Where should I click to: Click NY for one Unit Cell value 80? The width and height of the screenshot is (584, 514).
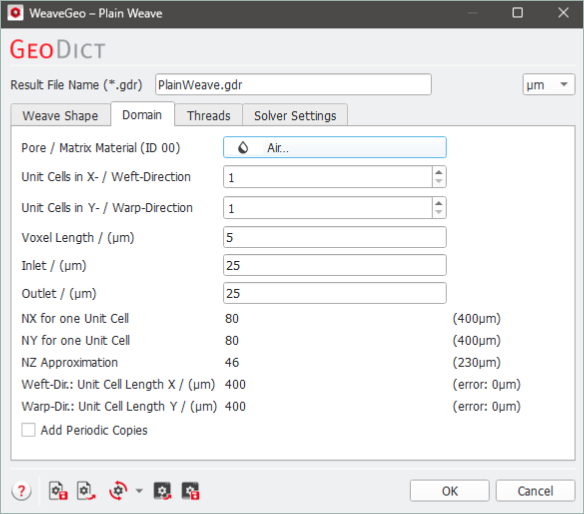232,340
